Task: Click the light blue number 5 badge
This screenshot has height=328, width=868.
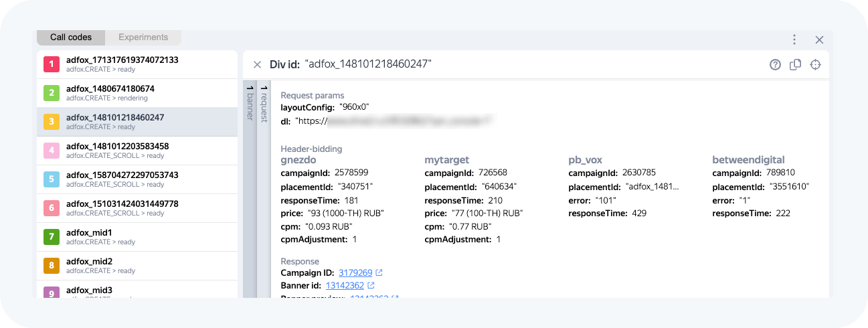Action: 52,179
